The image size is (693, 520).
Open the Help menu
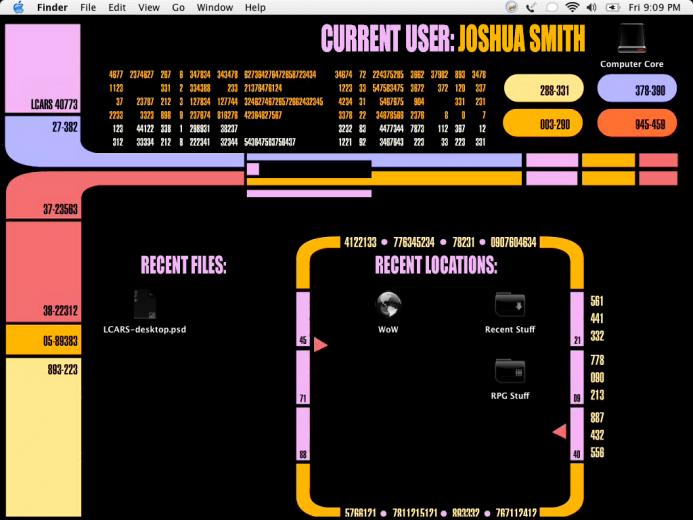click(x=255, y=8)
